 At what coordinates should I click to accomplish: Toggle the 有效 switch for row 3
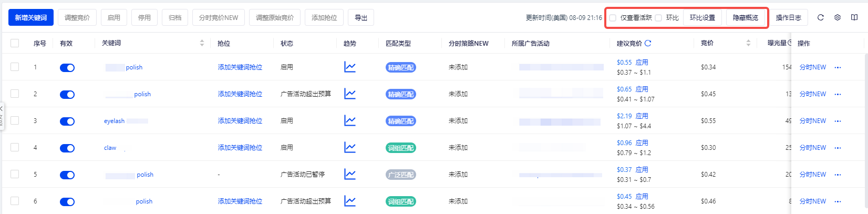coord(67,121)
